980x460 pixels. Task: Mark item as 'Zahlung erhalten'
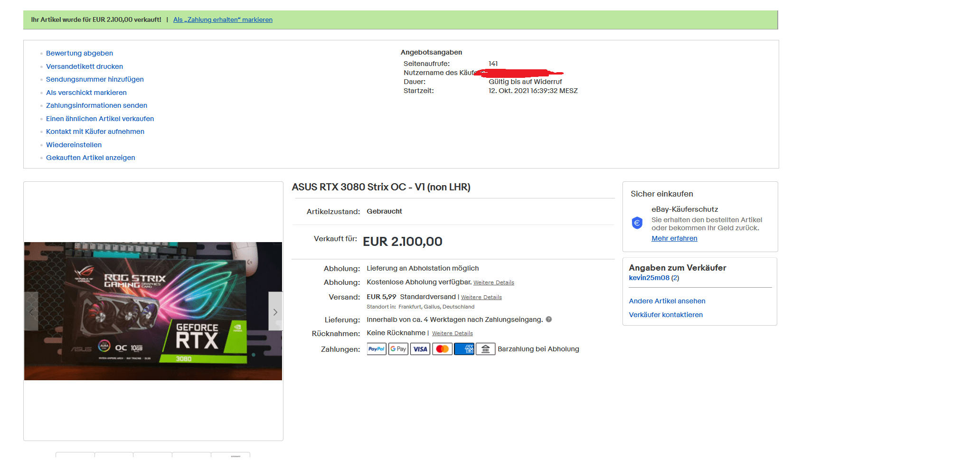point(223,19)
